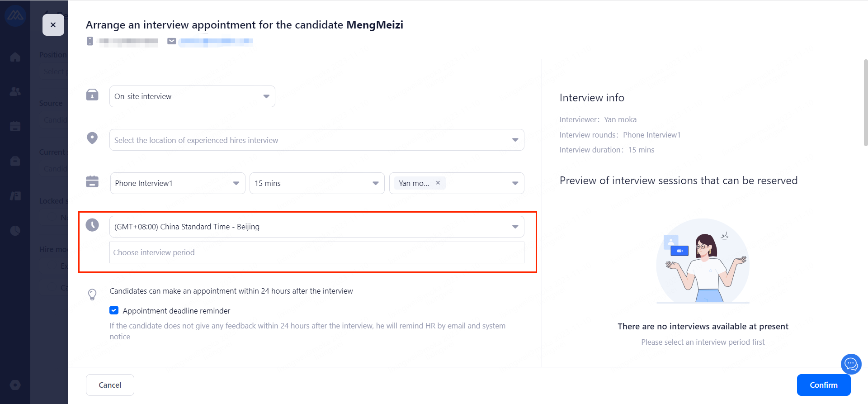Change the 15 mins duration dropdown
Viewport: 868px width, 404px height.
coord(316,183)
